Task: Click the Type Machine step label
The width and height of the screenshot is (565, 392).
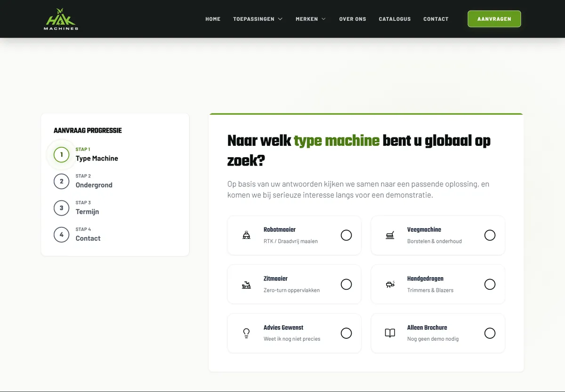Action: click(x=97, y=159)
